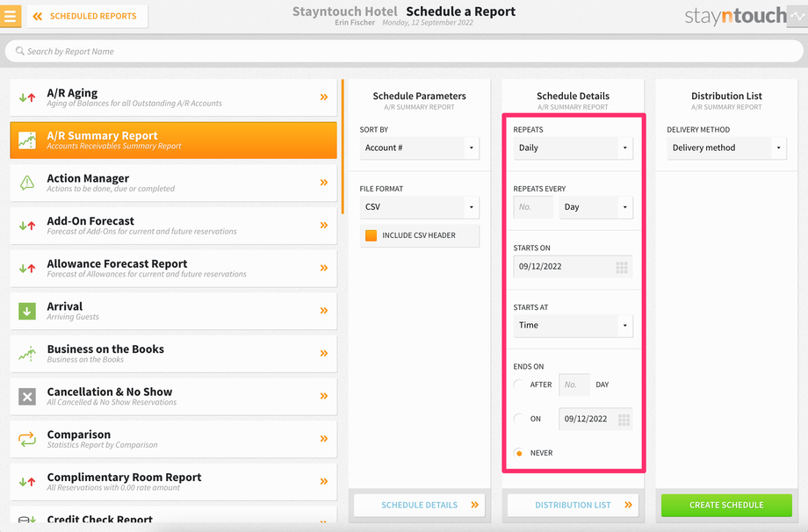
Task: Select the Ends On date radio button
Action: [519, 419]
